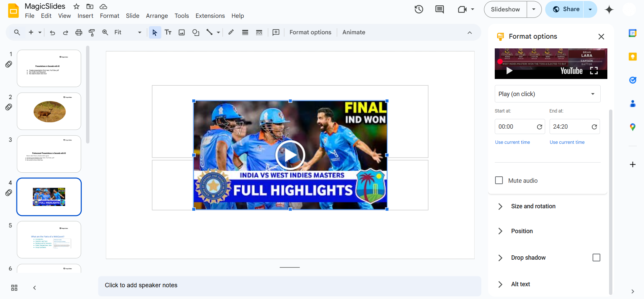The image size is (644, 299).
Task: Open the Fit zoom dropdown
Action: pyautogui.click(x=128, y=33)
